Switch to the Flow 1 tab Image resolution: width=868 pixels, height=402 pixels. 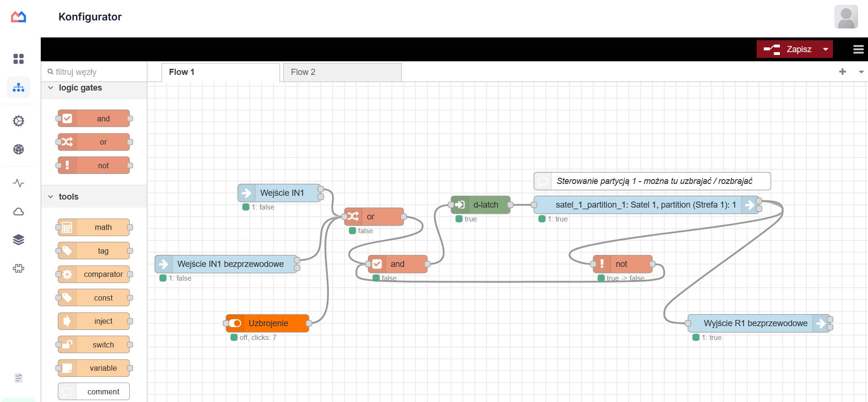point(221,72)
